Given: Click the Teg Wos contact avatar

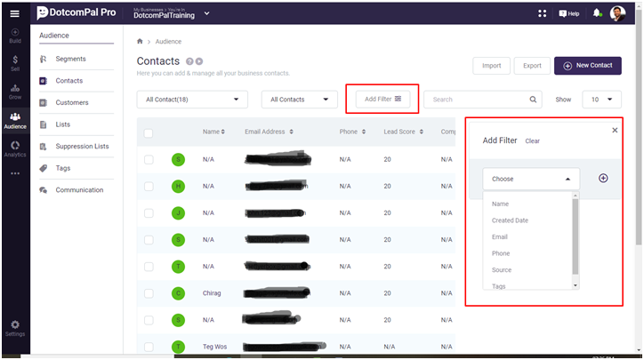Looking at the screenshot, I should pyautogui.click(x=178, y=347).
